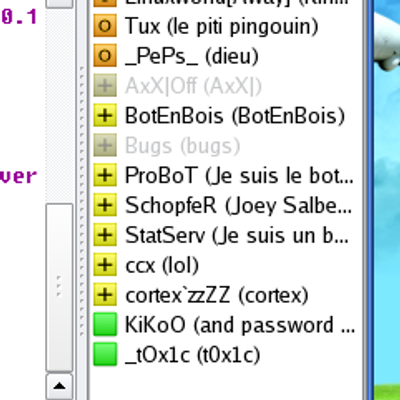Select user KiKoO (and password ...)
This screenshot has height=400, width=400.
tap(240, 325)
